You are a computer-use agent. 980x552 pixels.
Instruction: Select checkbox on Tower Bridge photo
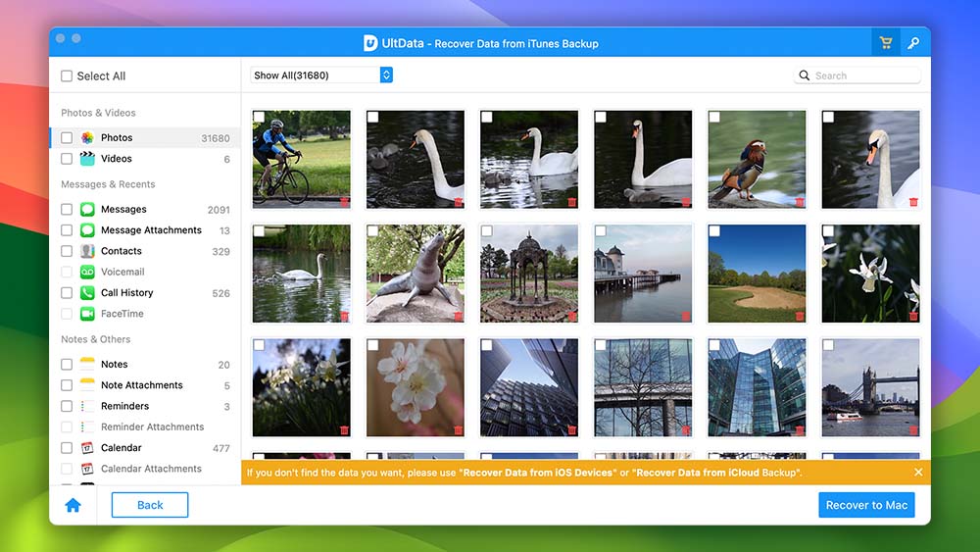coord(828,345)
